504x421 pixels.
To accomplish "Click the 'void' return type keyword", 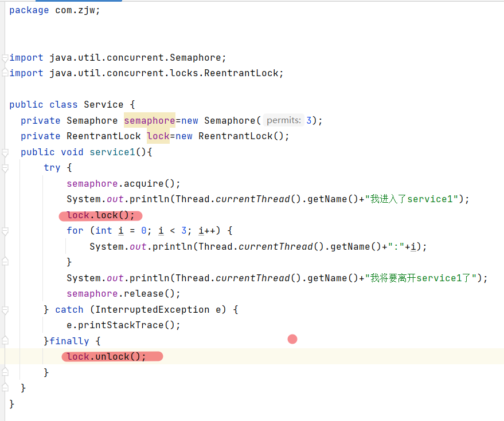I will point(72,152).
